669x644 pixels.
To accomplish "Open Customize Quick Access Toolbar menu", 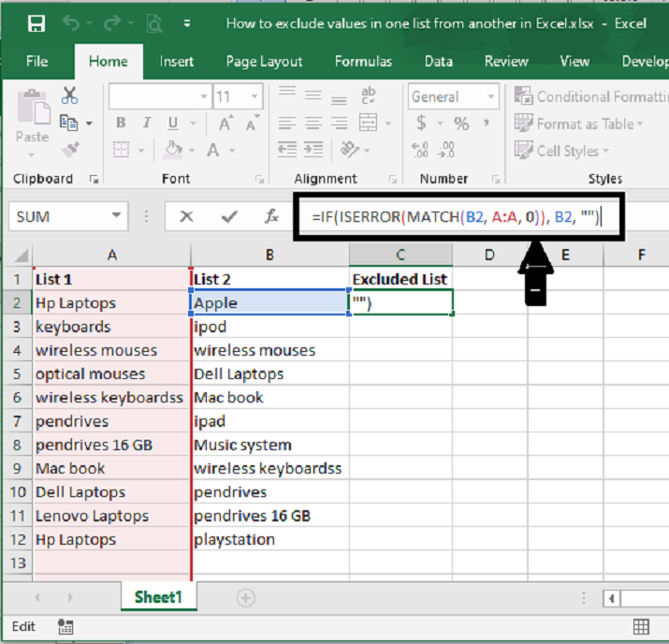I will click(187, 23).
